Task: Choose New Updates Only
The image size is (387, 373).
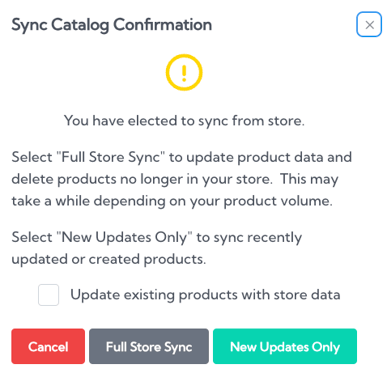Action: click(x=285, y=346)
